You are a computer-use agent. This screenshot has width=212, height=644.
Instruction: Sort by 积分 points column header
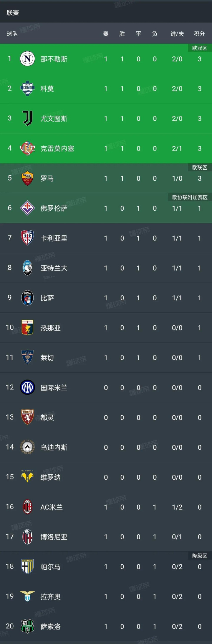pyautogui.click(x=199, y=34)
